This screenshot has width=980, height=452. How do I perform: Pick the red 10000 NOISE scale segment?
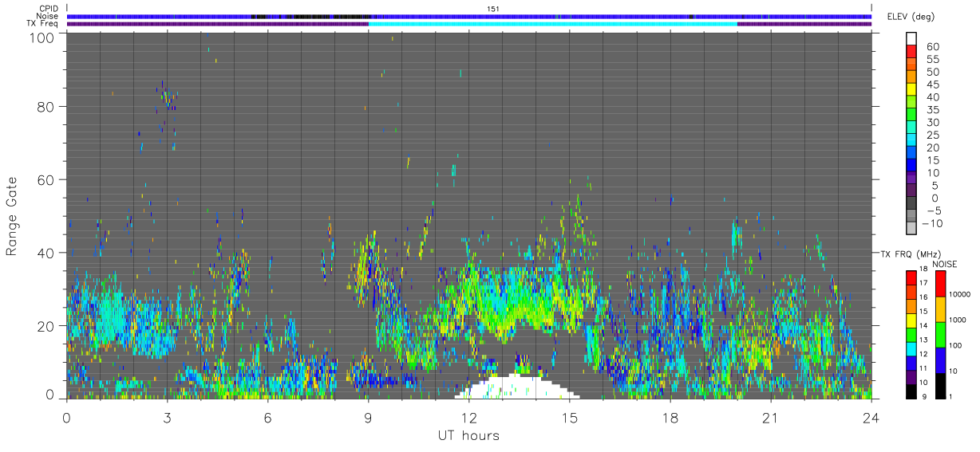tap(939, 284)
